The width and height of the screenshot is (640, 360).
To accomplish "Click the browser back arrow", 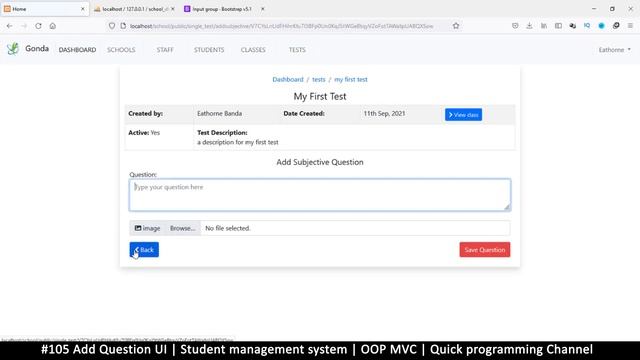I will (9, 26).
